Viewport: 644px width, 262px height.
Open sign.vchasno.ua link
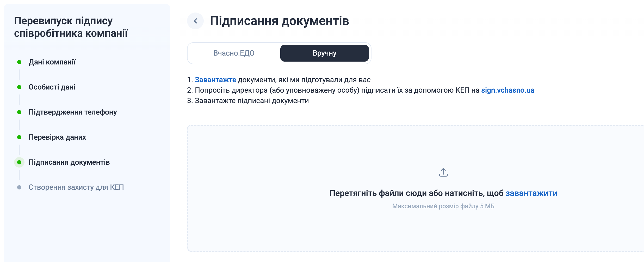pos(508,90)
